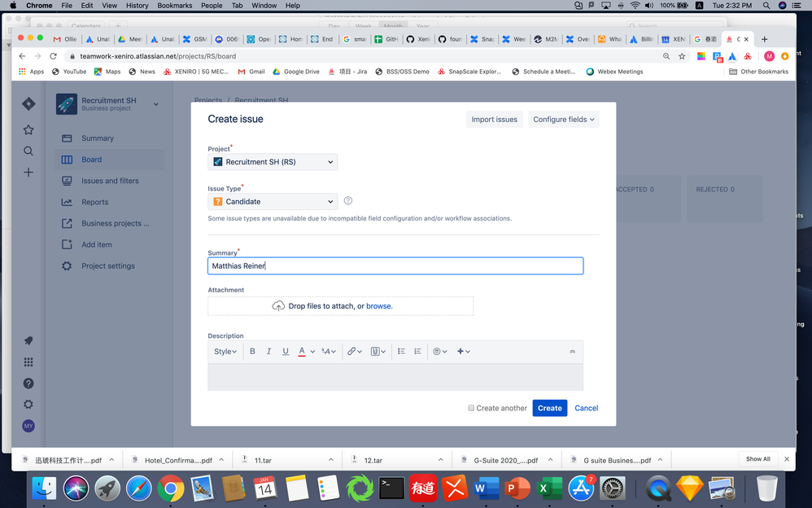Open options arrow for 11.tar download

click(331, 460)
